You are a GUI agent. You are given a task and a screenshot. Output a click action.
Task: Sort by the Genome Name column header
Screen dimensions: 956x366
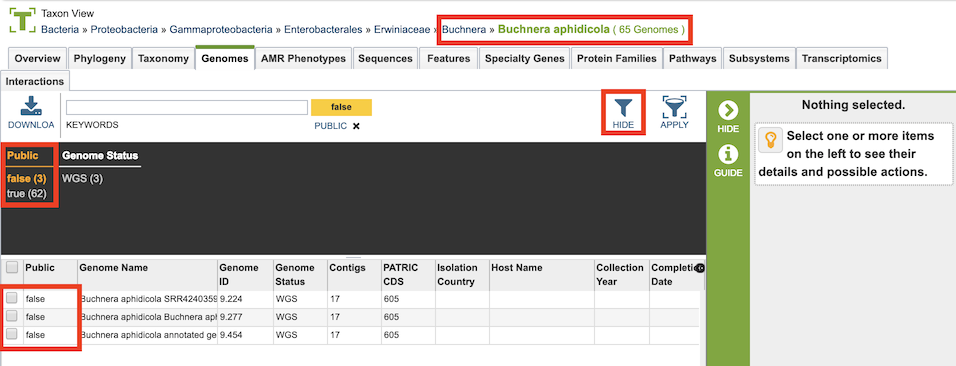click(148, 274)
